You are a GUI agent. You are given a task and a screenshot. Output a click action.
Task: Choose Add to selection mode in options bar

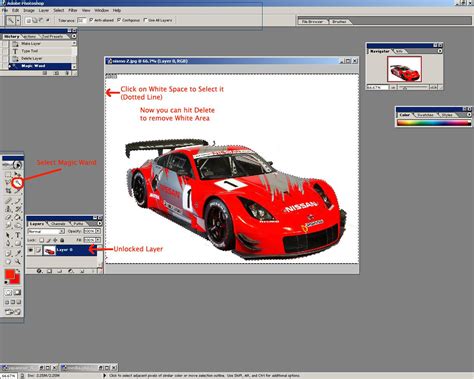click(x=35, y=20)
